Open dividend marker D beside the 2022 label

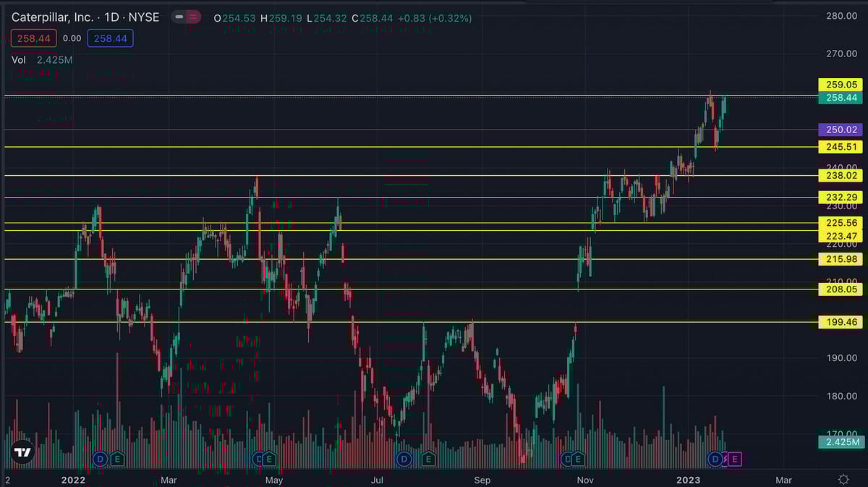(101, 459)
